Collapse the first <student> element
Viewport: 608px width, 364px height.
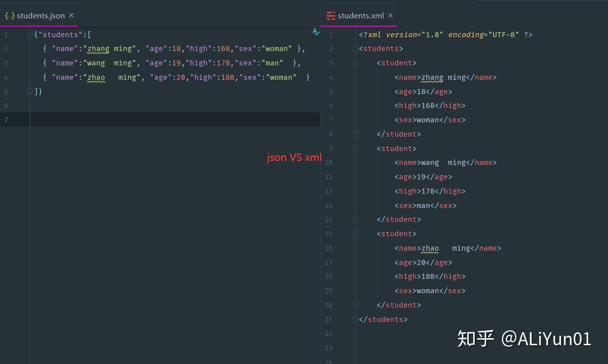click(x=355, y=63)
